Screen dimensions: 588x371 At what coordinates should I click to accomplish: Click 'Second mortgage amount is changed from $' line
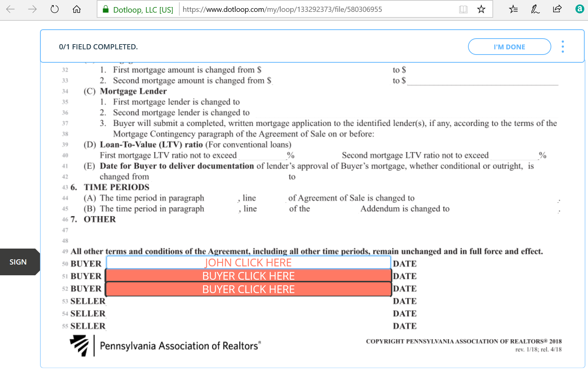pyautogui.click(x=192, y=81)
